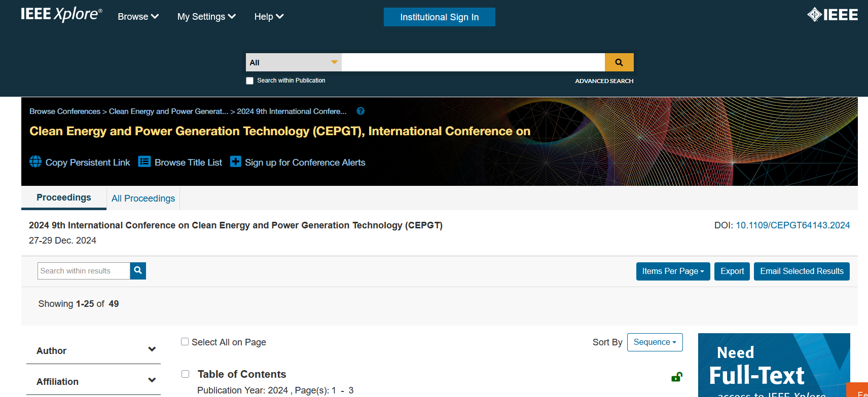Click the IEEE logo at top right
This screenshot has height=397, width=868.
coord(832,15)
